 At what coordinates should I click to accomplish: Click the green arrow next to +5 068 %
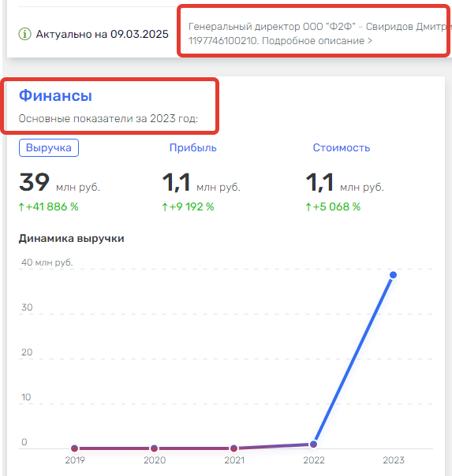(308, 207)
